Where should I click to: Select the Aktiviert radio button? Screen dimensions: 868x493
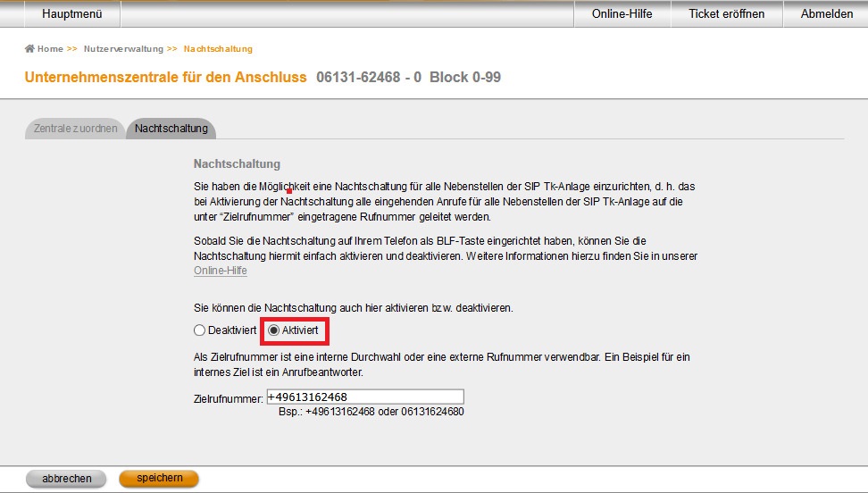(x=273, y=330)
